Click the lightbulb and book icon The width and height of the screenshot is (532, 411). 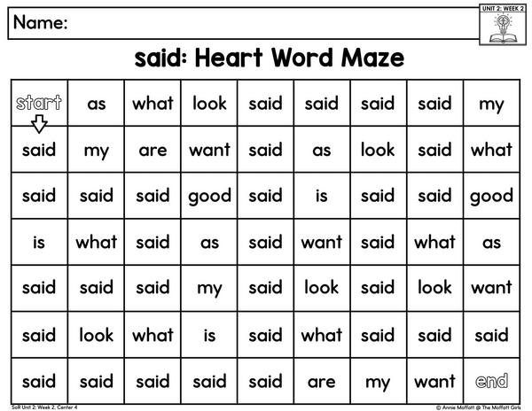coord(503,28)
